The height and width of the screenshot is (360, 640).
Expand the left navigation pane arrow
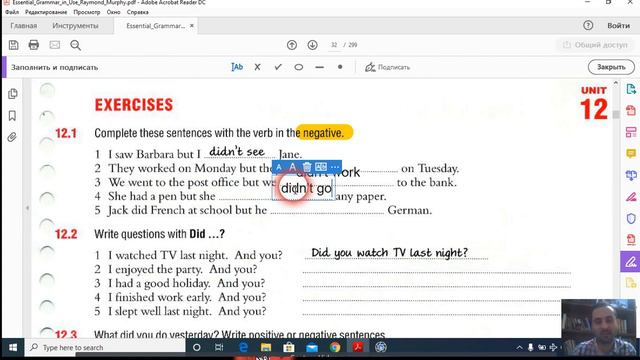point(27,208)
